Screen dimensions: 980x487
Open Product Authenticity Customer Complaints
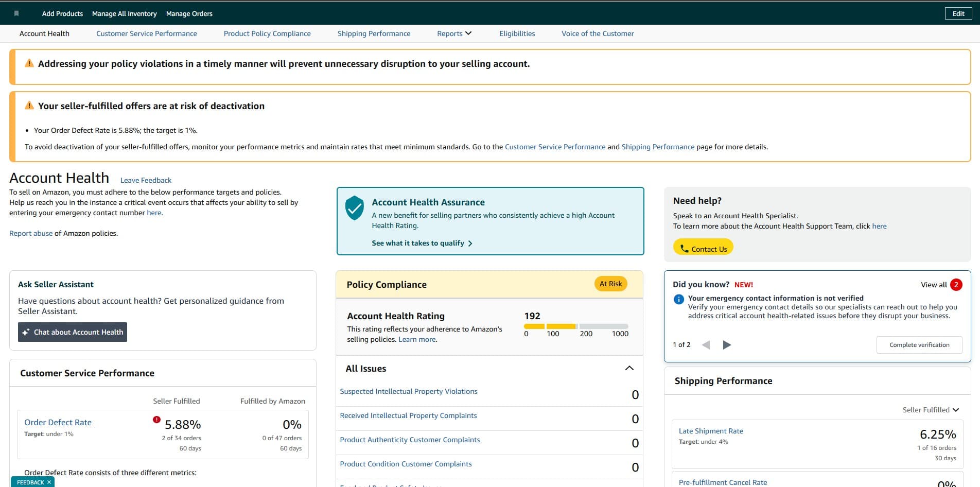[410, 440]
